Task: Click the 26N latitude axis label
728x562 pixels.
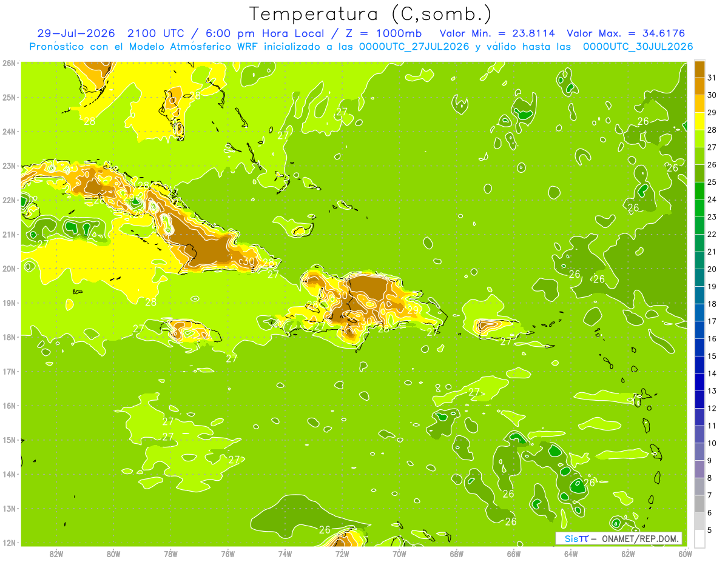Action: pos(8,62)
